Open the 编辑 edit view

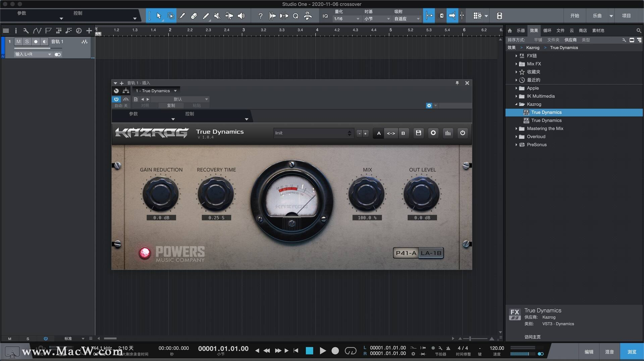tap(589, 352)
